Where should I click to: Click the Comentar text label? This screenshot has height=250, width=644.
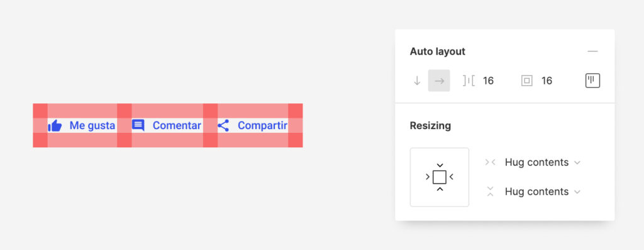177,125
